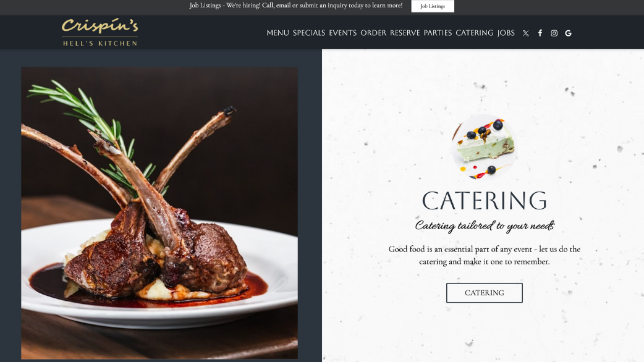
Task: Go to the EVENTS page
Action: pos(342,33)
